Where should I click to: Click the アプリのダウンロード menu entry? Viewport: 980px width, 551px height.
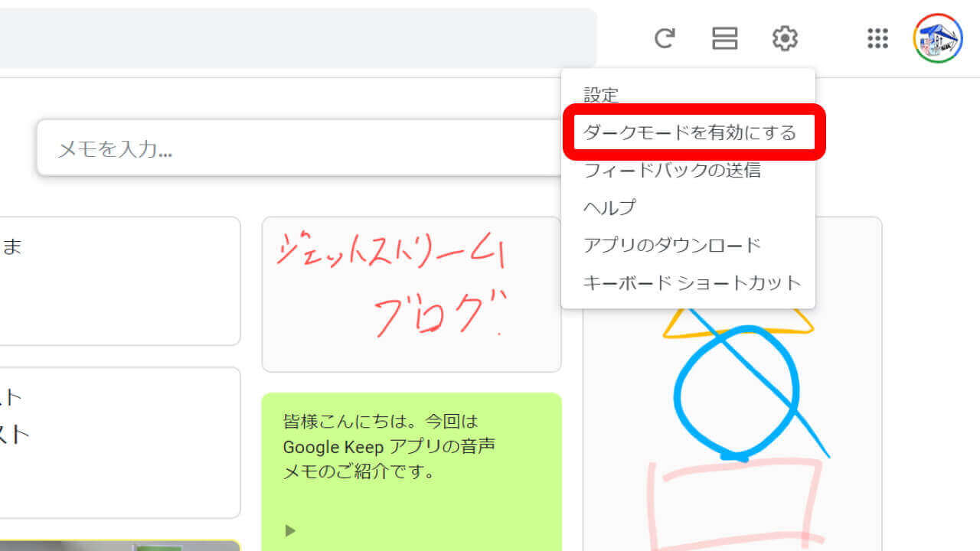click(x=671, y=245)
